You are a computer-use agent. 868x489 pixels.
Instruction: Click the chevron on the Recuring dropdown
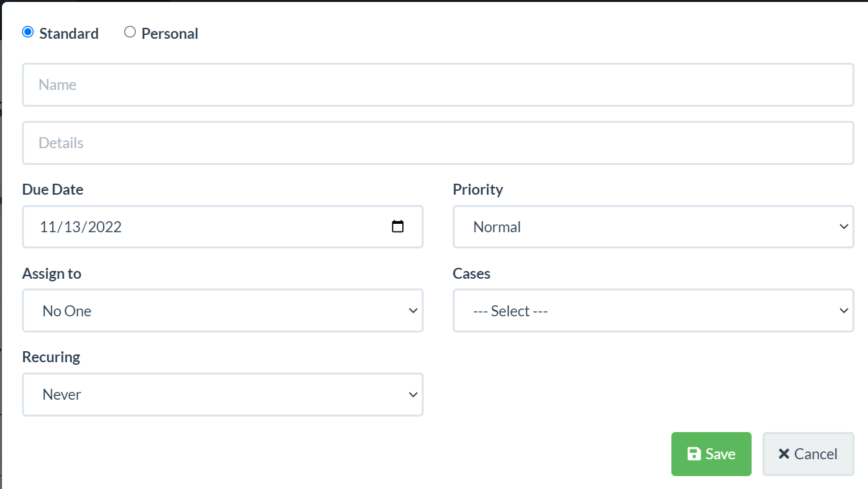(x=413, y=395)
